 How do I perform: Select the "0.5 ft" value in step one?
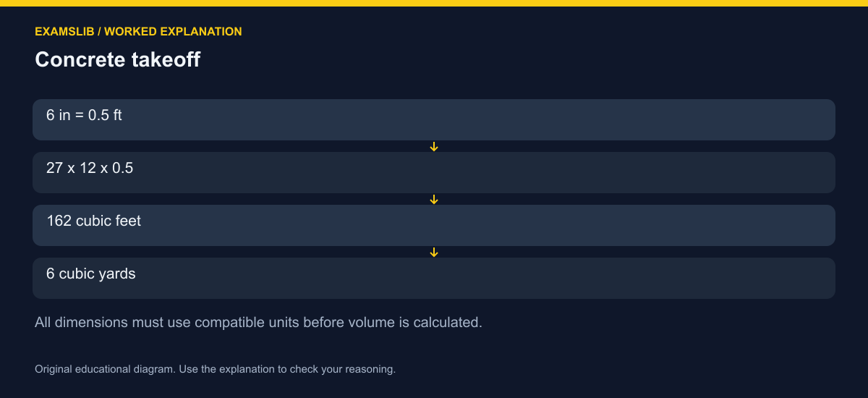point(105,115)
